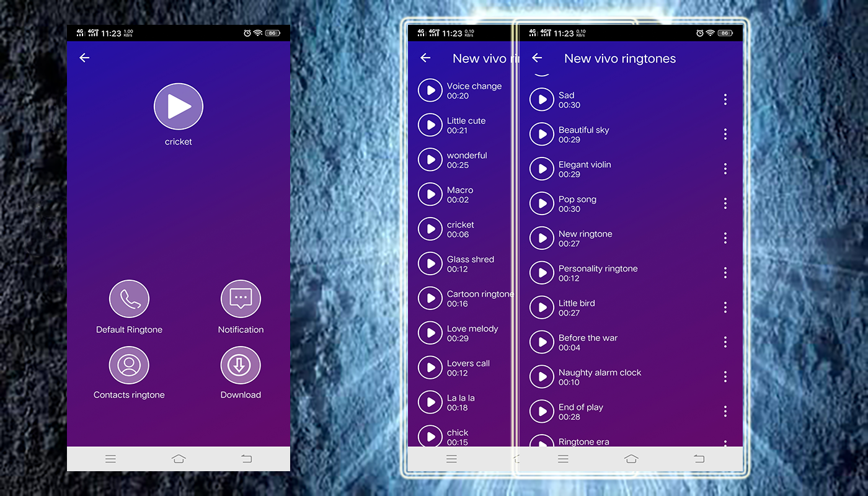
Task: Open options menu for Pop song
Action: point(725,203)
